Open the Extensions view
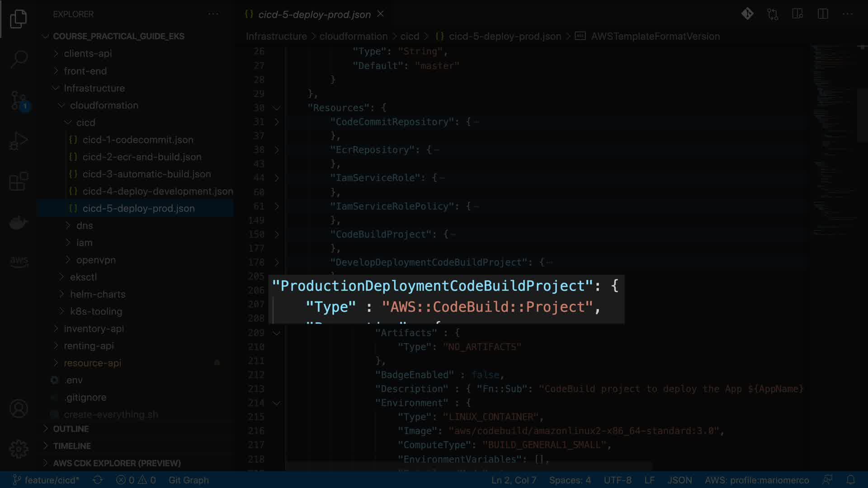The width and height of the screenshot is (868, 488). 19,182
